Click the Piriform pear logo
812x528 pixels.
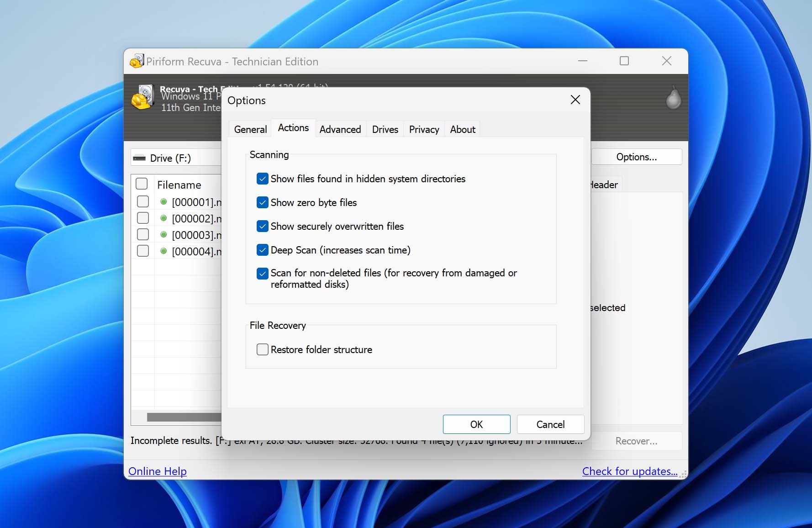click(673, 98)
